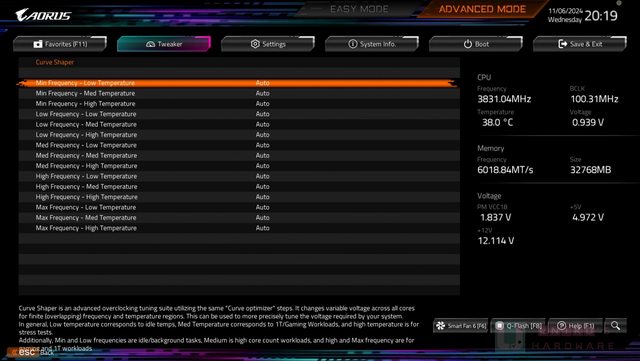Open Min Frequency - Low Temperature value
640x361 pixels.
[262, 83]
